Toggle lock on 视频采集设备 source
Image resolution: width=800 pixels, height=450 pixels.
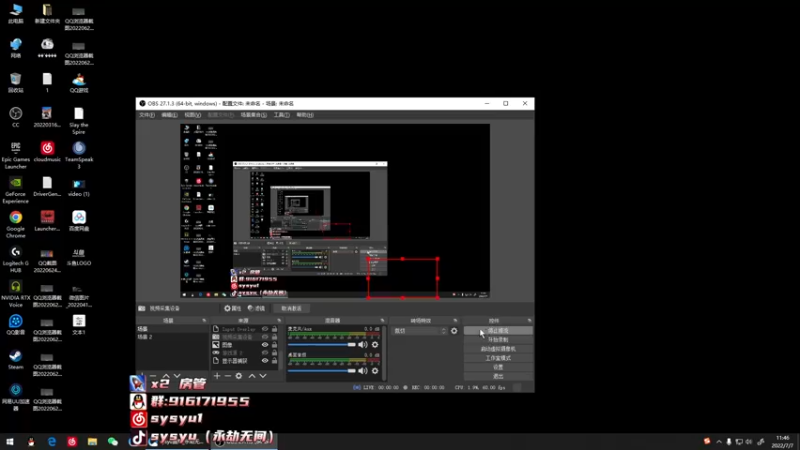[274, 337]
